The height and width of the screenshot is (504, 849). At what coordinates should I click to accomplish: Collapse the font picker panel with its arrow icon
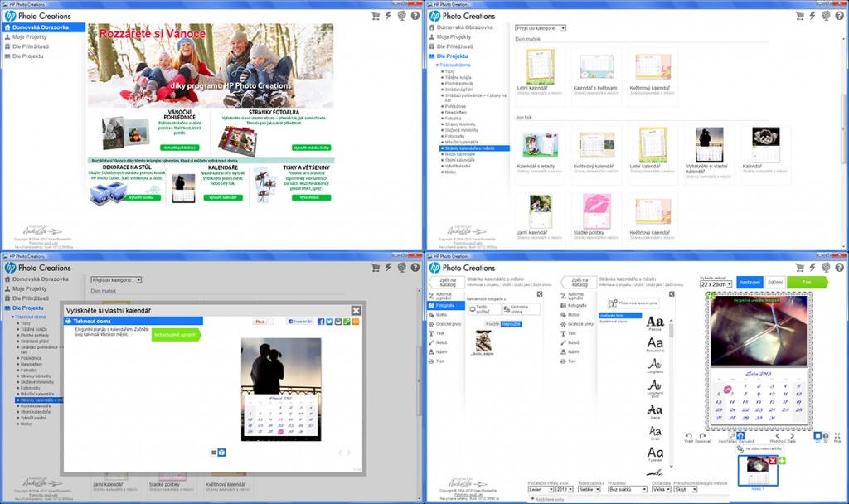(x=672, y=294)
